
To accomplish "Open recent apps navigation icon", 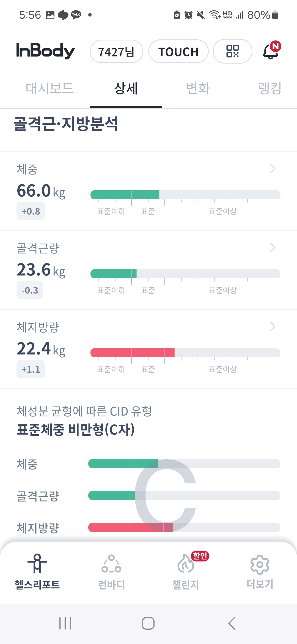I will pos(65,623).
